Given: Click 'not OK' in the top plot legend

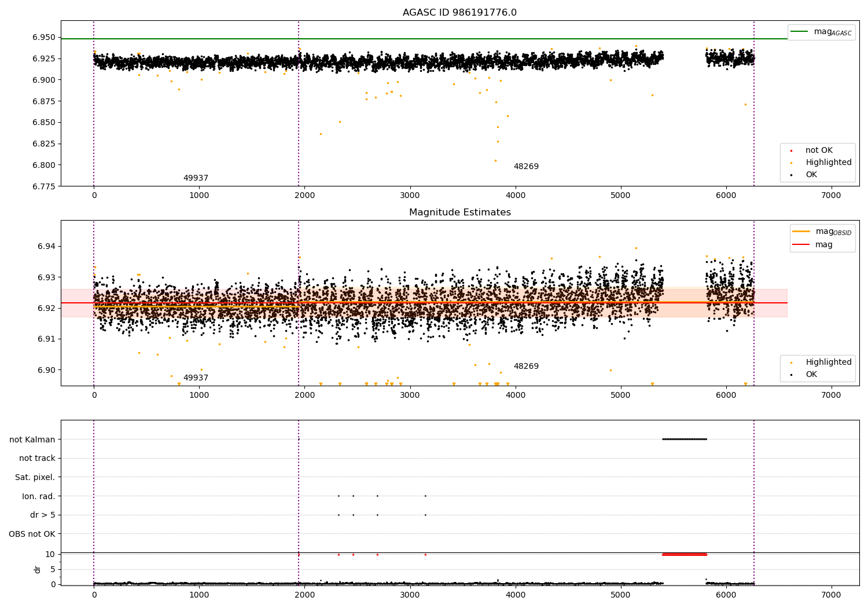Looking at the screenshot, I should pyautogui.click(x=818, y=151).
